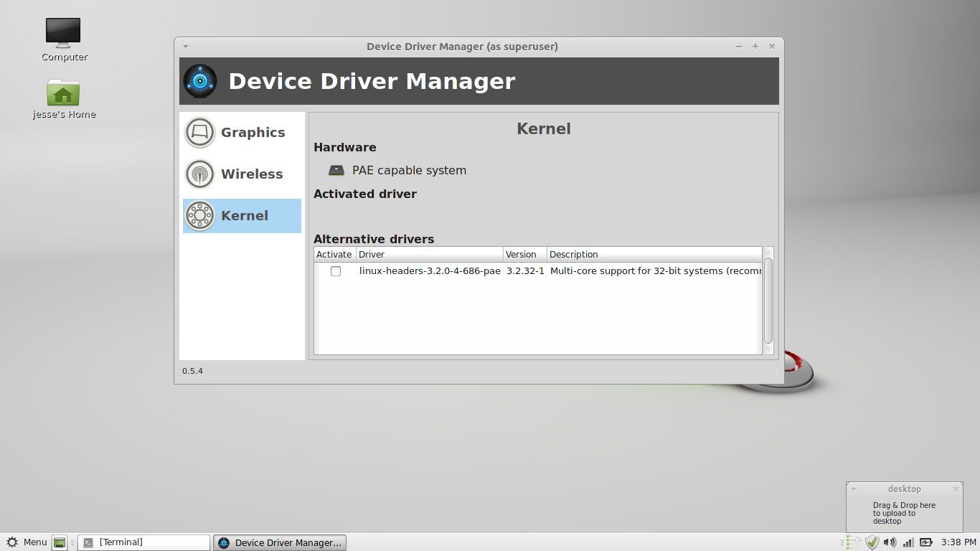
Task: Sort the list by Activate column
Action: 334,255
